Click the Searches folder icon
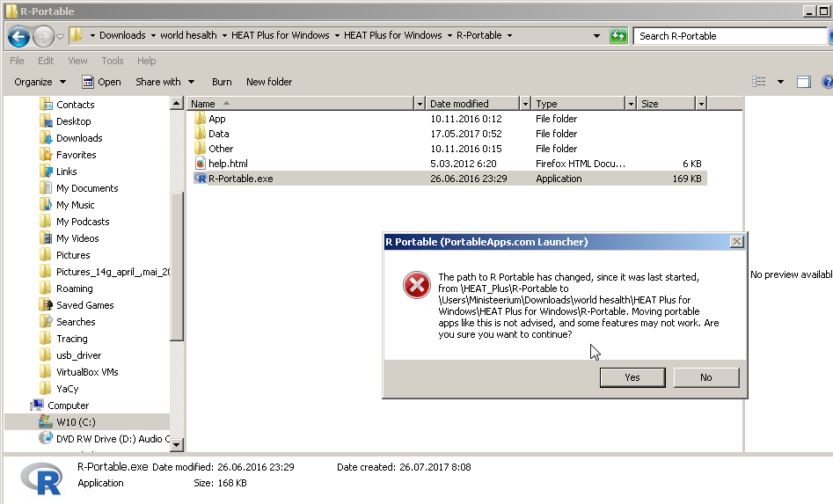The width and height of the screenshot is (833, 504). (47, 321)
